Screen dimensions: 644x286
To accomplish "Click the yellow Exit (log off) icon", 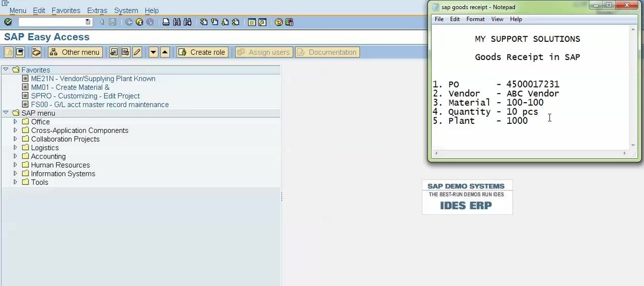I will pos(139,22).
